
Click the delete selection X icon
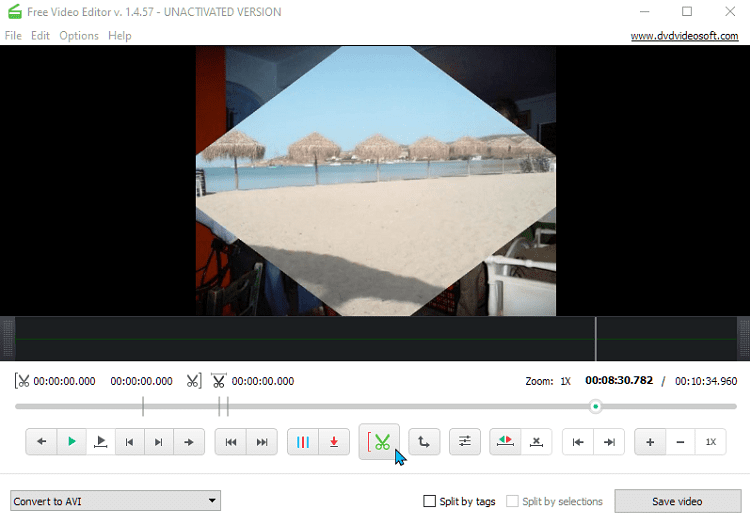click(x=537, y=442)
